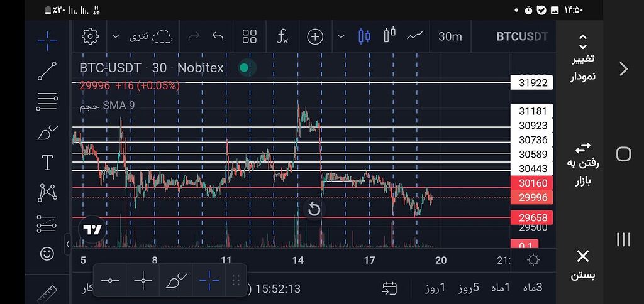Tap the بستن close button
644x304 pixels.
pos(582,264)
